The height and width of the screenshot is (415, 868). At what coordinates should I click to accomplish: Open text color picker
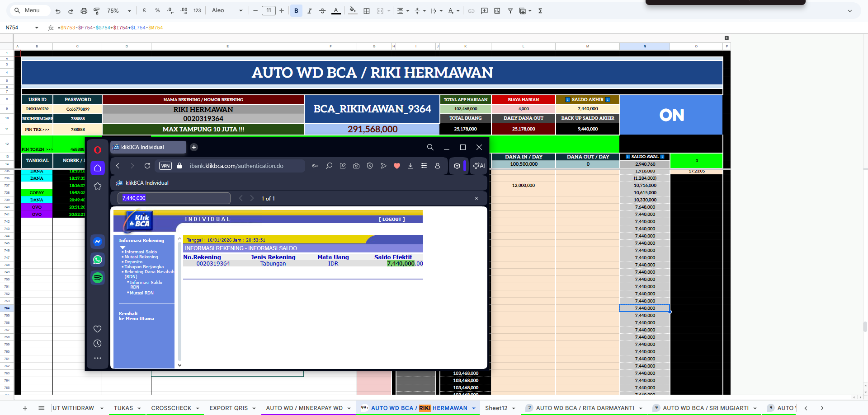pyautogui.click(x=336, y=11)
